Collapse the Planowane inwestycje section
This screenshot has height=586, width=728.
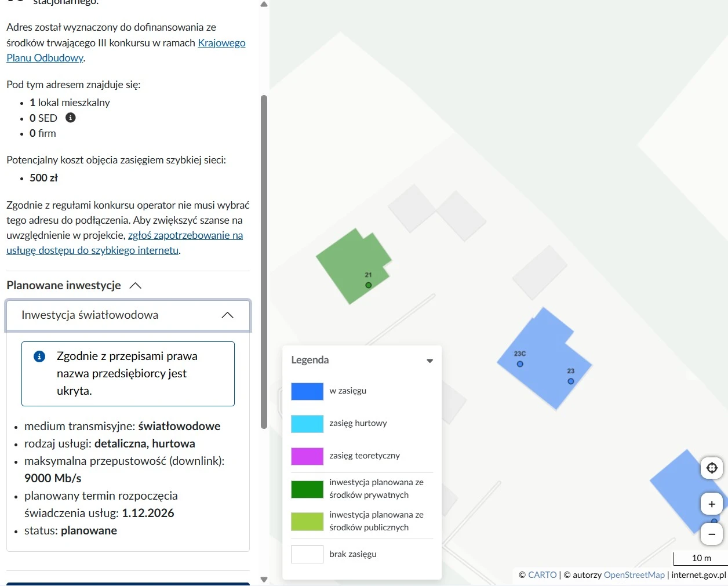point(135,286)
